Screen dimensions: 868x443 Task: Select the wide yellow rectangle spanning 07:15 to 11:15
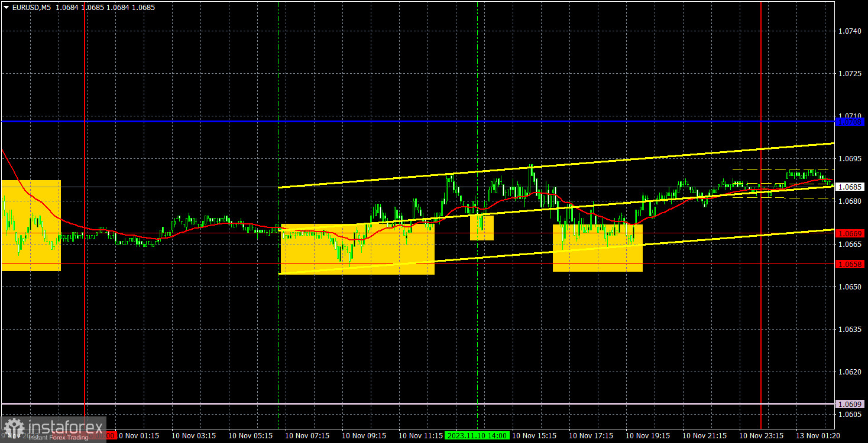tap(357, 249)
